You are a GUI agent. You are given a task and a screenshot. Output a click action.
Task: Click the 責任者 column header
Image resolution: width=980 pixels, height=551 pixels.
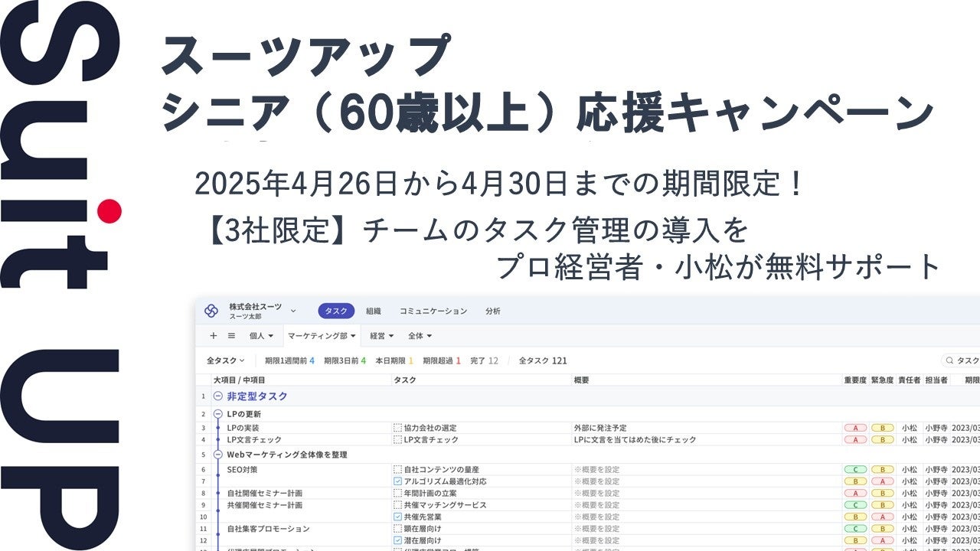click(909, 380)
